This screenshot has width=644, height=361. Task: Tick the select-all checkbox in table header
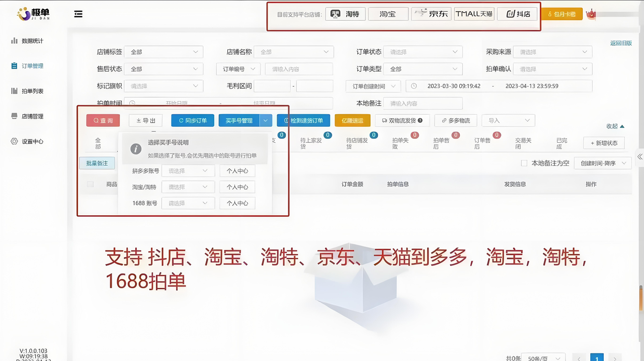pos(91,185)
